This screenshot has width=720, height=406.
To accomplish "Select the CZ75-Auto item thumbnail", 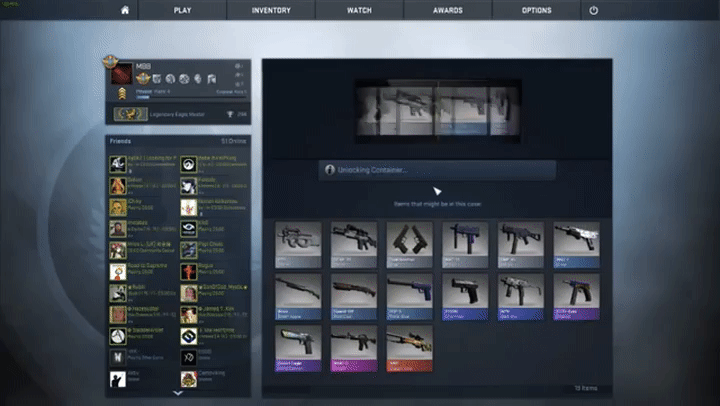I will click(576, 297).
